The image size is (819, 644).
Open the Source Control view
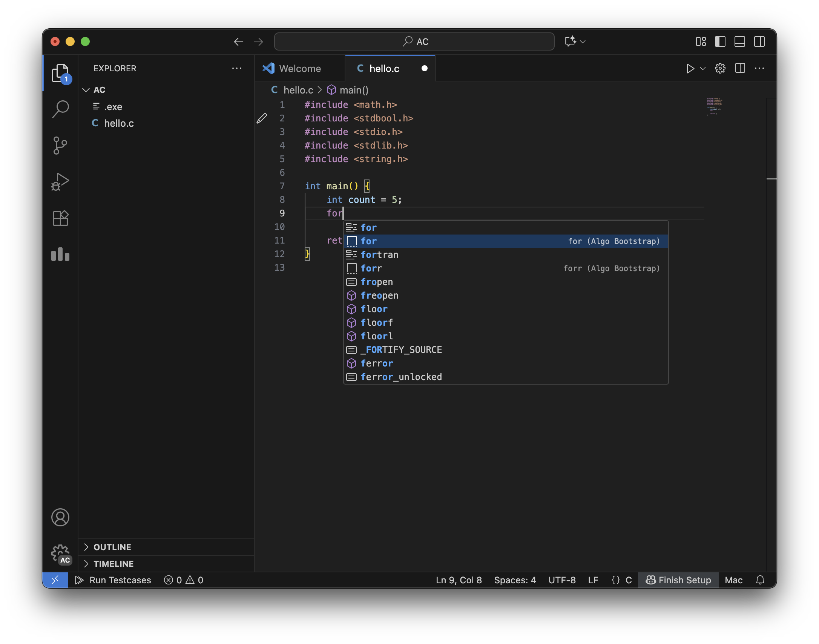pos(60,146)
